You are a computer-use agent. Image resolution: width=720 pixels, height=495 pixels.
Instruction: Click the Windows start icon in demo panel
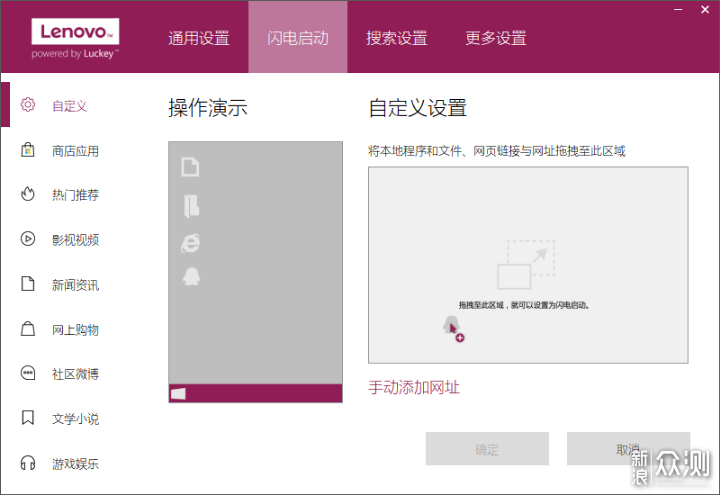(179, 394)
